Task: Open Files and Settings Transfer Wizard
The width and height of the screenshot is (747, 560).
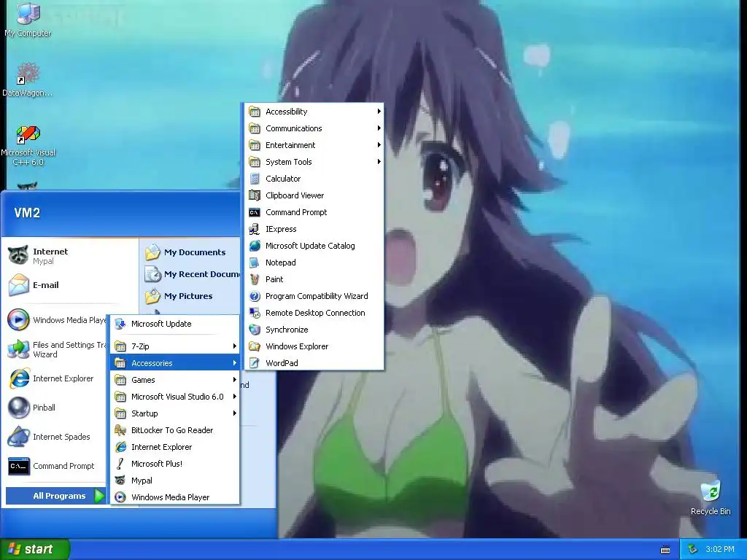Action: 55,349
